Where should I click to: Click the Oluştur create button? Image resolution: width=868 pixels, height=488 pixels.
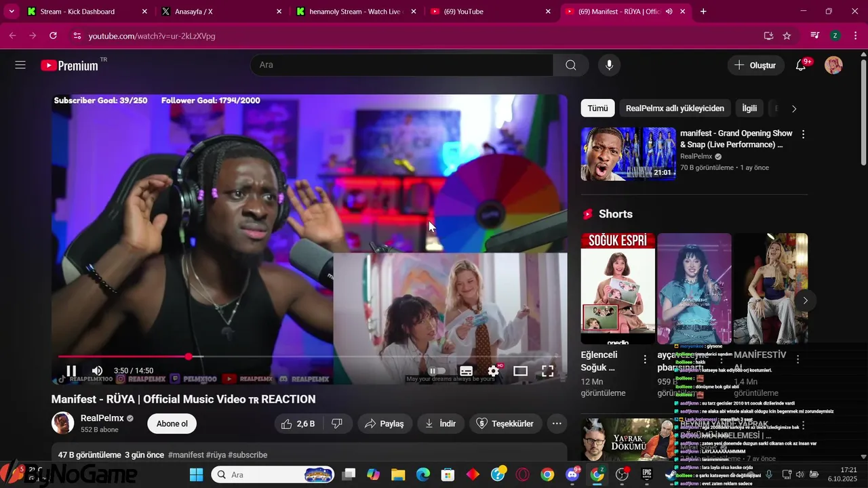click(x=756, y=65)
